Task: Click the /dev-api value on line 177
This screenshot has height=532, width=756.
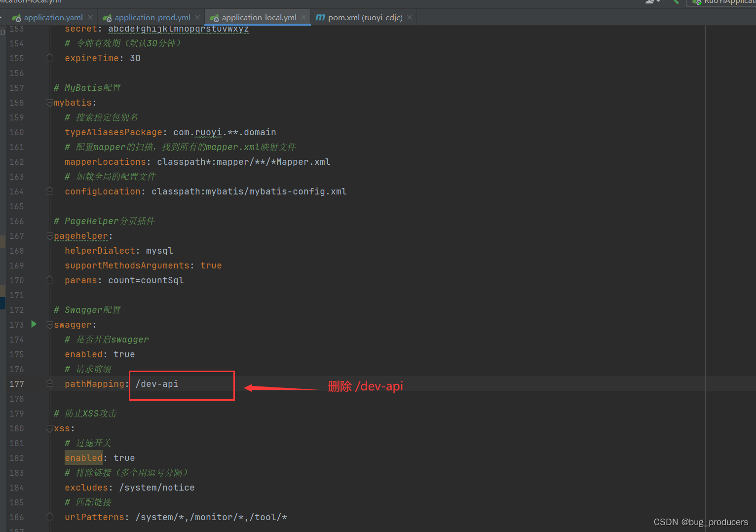Action: tap(157, 384)
